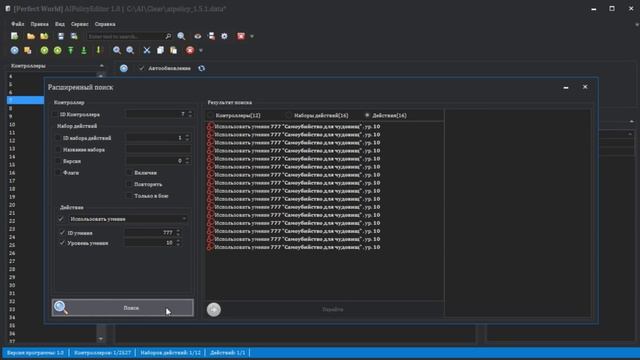The width and height of the screenshot is (640, 360).
Task: Click the green move-to-top arrow icon
Action: point(71,50)
